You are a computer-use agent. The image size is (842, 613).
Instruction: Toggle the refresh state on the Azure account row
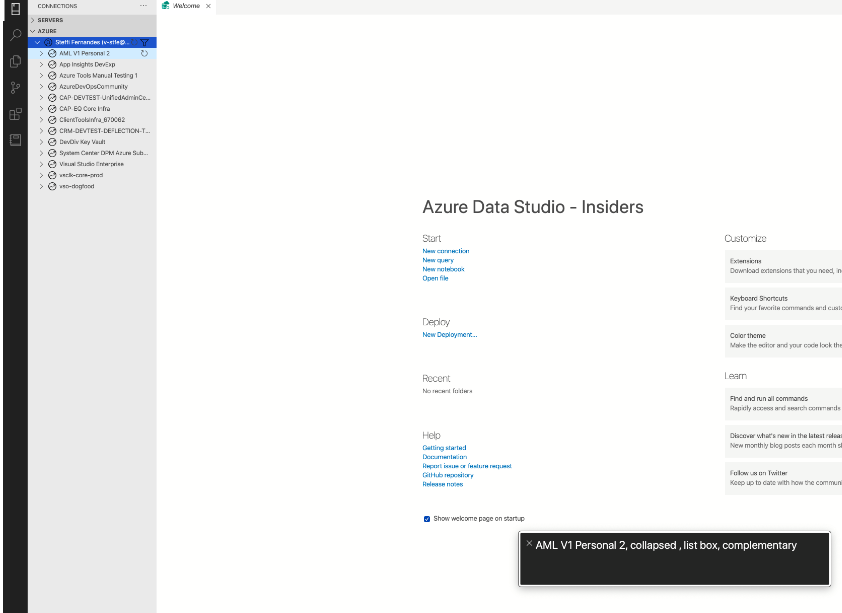coord(134,42)
